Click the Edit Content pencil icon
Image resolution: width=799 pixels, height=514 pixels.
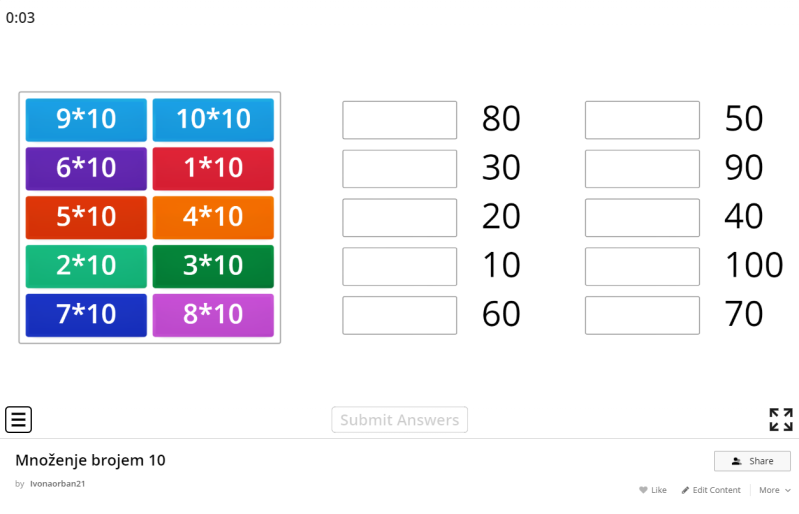[x=686, y=490]
